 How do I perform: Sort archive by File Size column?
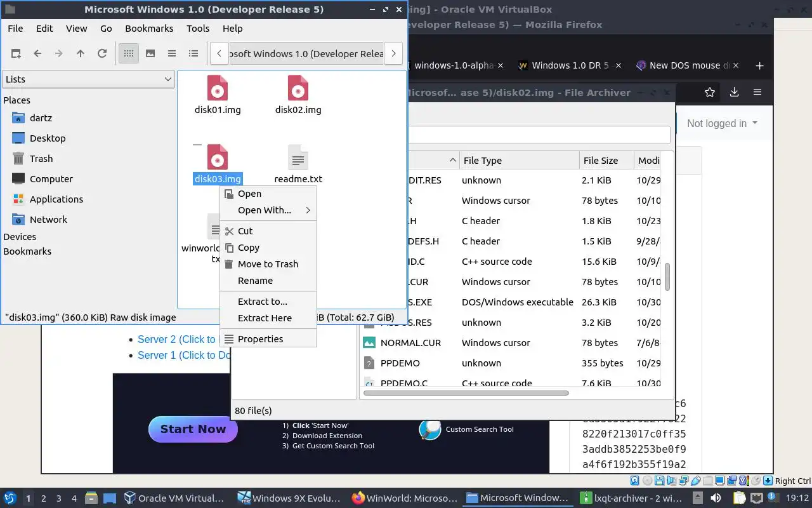[606, 161]
